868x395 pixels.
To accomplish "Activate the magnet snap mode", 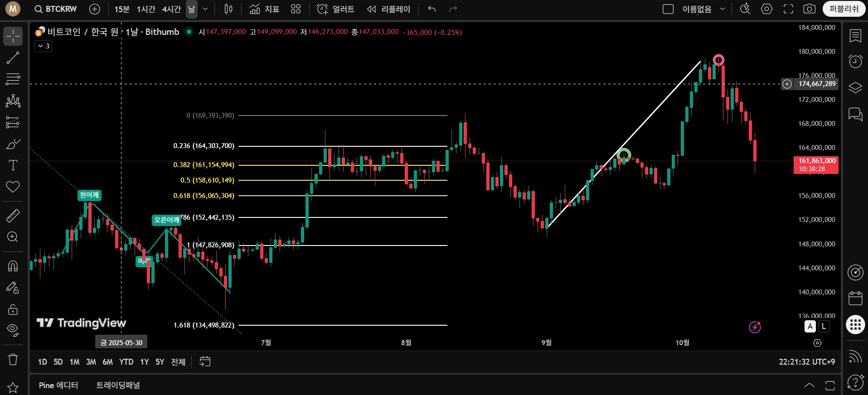I will (x=13, y=266).
